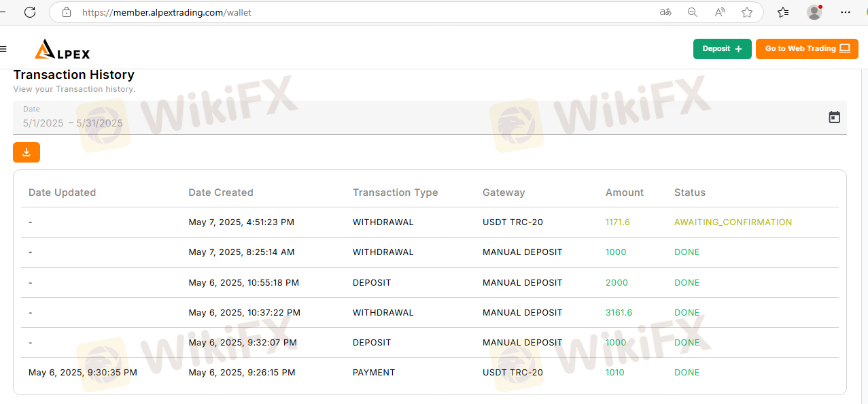The width and height of the screenshot is (868, 404).
Task: Click the date range input field
Action: (408, 122)
